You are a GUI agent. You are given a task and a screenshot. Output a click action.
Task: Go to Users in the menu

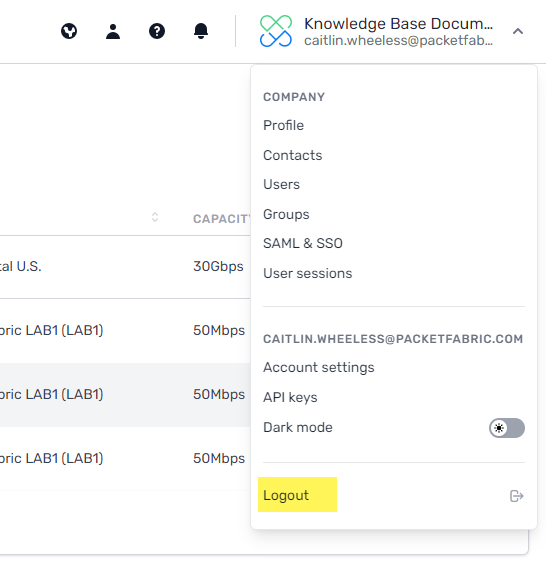pyautogui.click(x=281, y=184)
